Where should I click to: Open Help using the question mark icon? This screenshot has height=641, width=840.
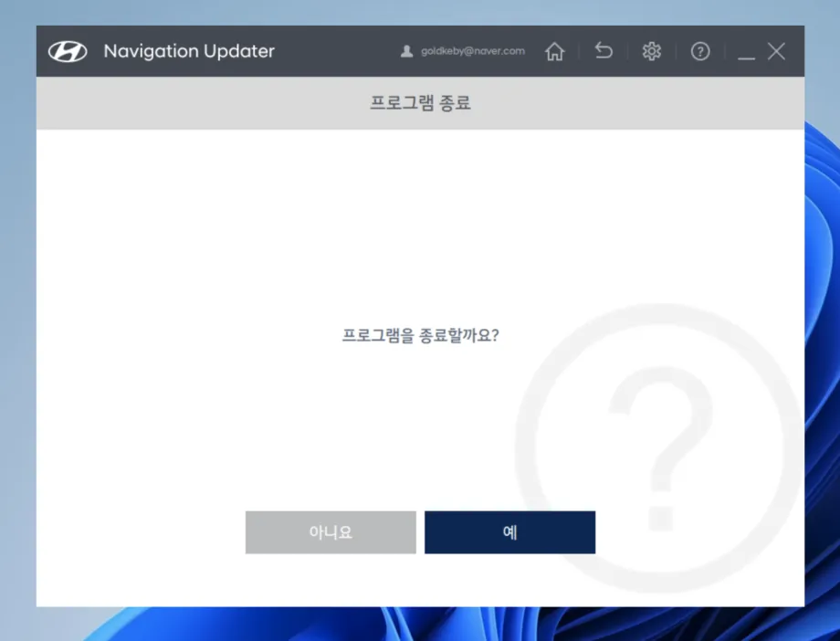[x=699, y=51]
